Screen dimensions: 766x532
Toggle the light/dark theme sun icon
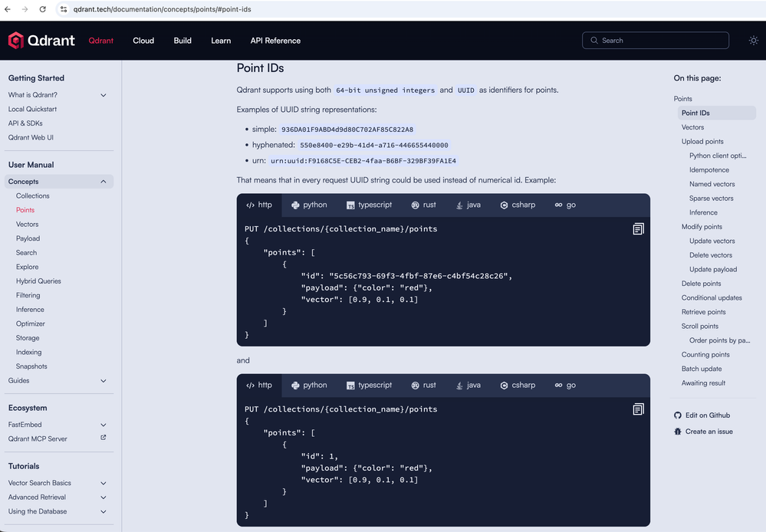[753, 41]
